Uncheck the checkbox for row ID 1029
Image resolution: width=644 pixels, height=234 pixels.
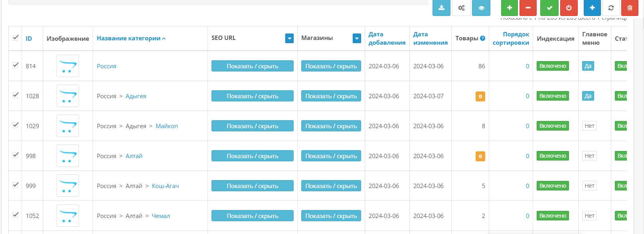pos(16,125)
